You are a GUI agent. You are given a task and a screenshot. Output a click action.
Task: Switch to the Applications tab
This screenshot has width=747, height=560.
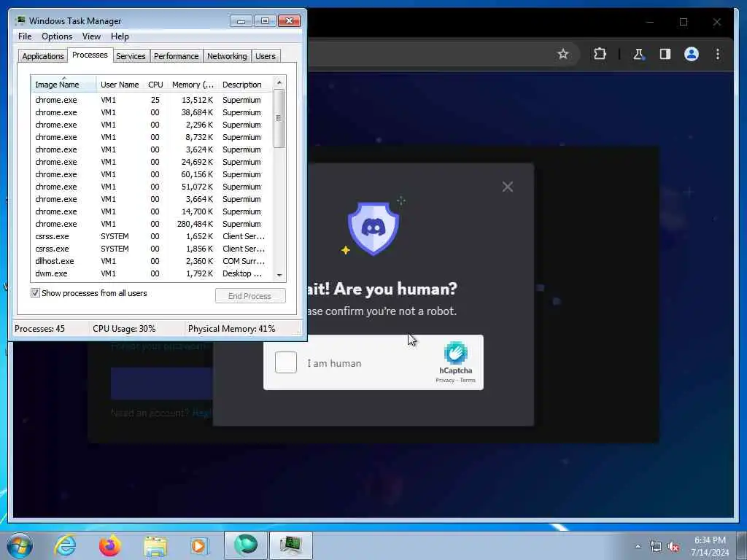coord(43,56)
